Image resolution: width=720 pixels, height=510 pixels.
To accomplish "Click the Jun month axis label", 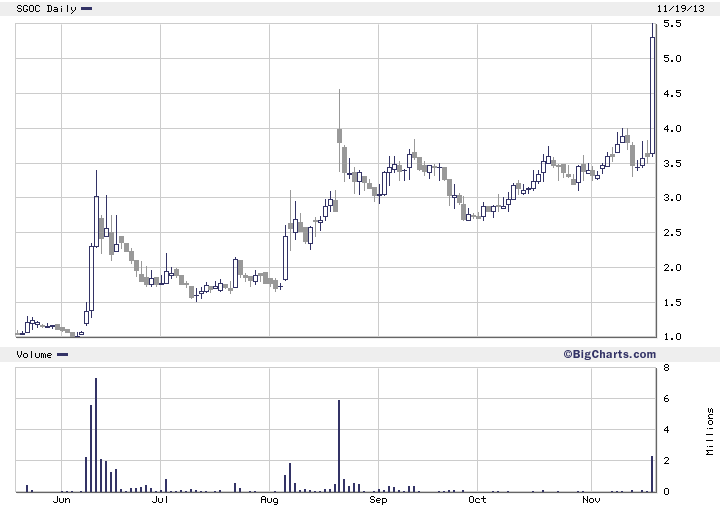I will click(62, 499).
